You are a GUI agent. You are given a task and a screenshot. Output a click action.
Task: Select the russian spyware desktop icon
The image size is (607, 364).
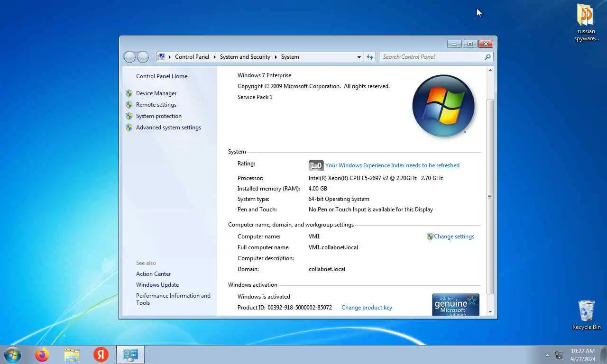587,23
